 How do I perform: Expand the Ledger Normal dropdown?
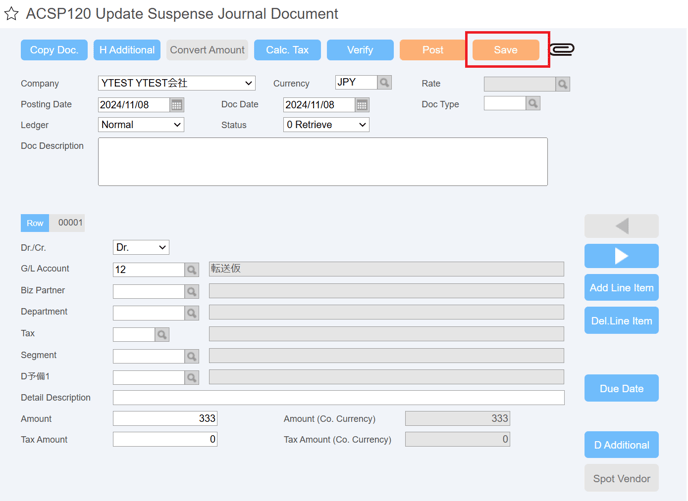coord(141,125)
